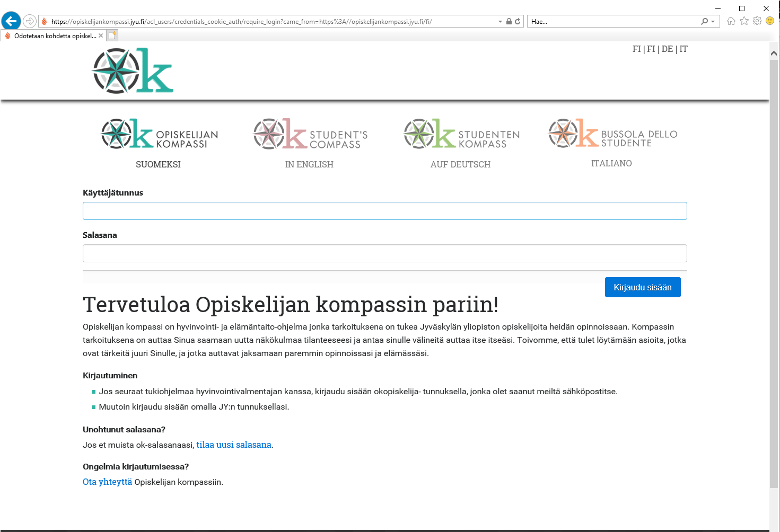This screenshot has height=532, width=780.
Task: Choose SUOMEKSI language option
Action: click(x=158, y=164)
